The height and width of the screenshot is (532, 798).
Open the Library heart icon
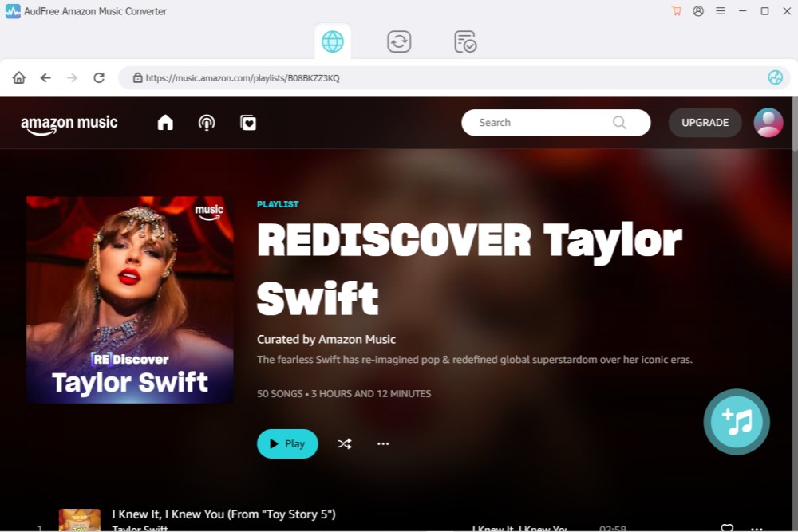pos(248,123)
